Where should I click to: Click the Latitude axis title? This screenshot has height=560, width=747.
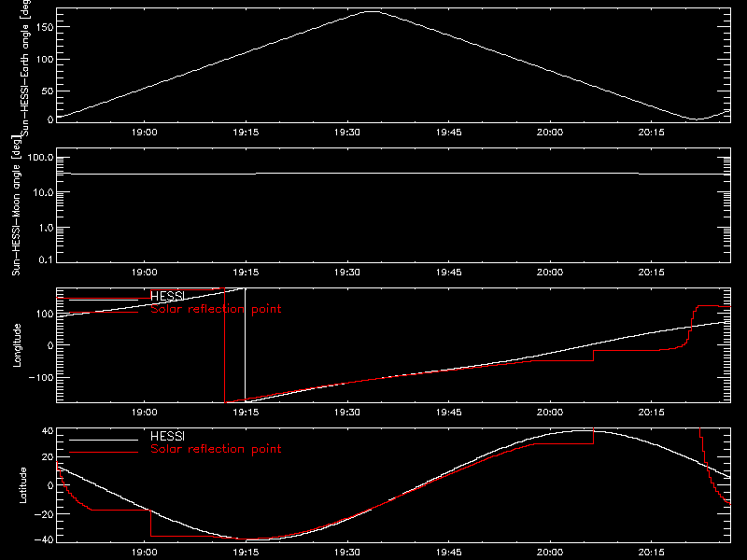[22, 485]
